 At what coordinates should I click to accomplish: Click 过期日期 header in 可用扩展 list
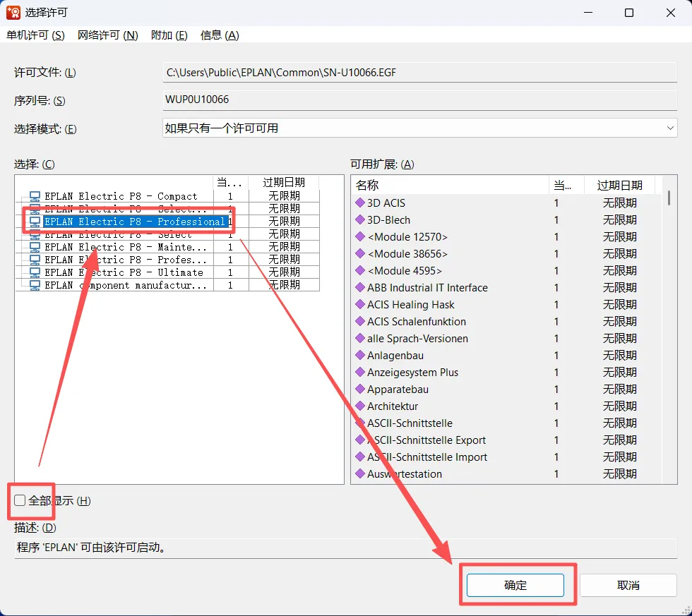tap(620, 185)
